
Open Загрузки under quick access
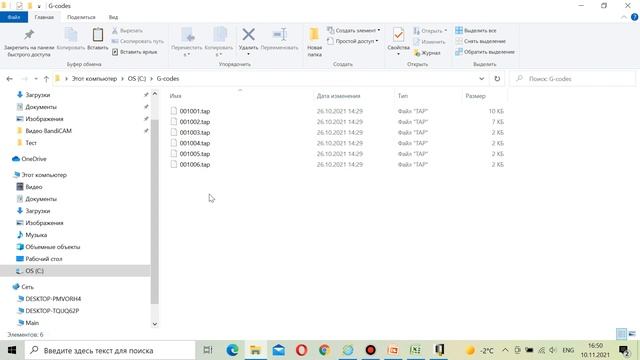pyautogui.click(x=38, y=95)
